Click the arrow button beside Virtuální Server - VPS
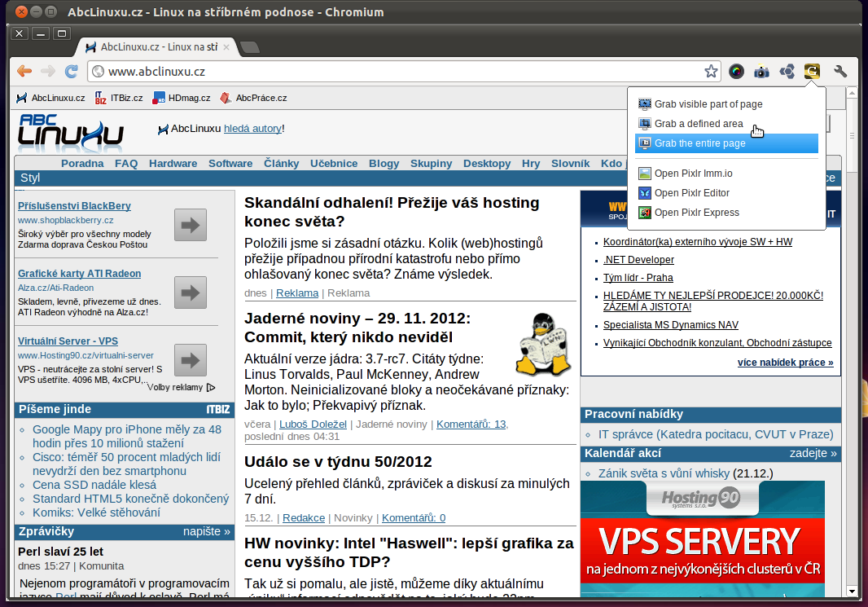This screenshot has height=607, width=868. click(191, 360)
